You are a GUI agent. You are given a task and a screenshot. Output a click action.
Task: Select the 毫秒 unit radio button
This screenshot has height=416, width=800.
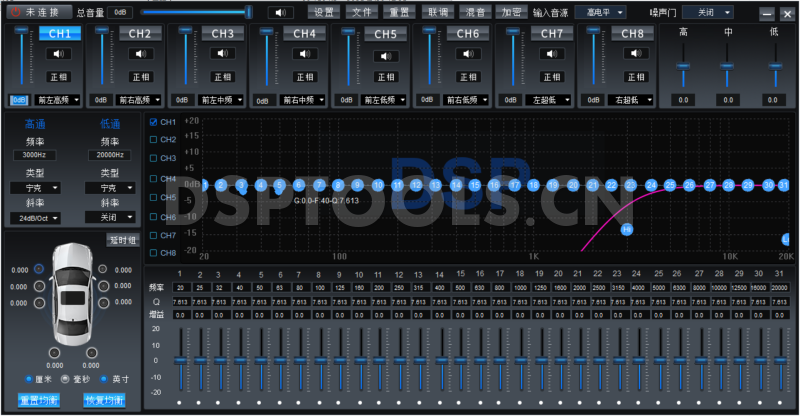66,379
